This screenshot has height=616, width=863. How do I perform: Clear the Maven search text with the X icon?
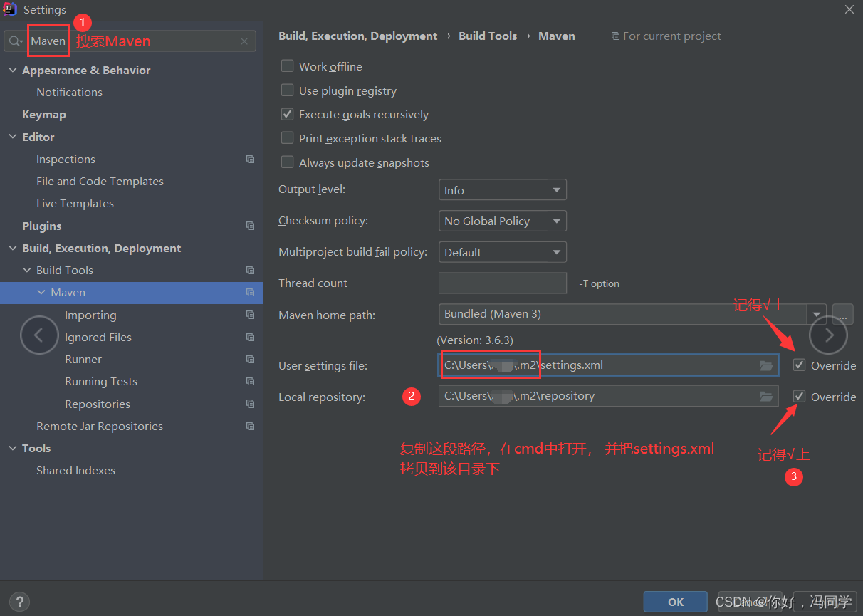click(244, 41)
